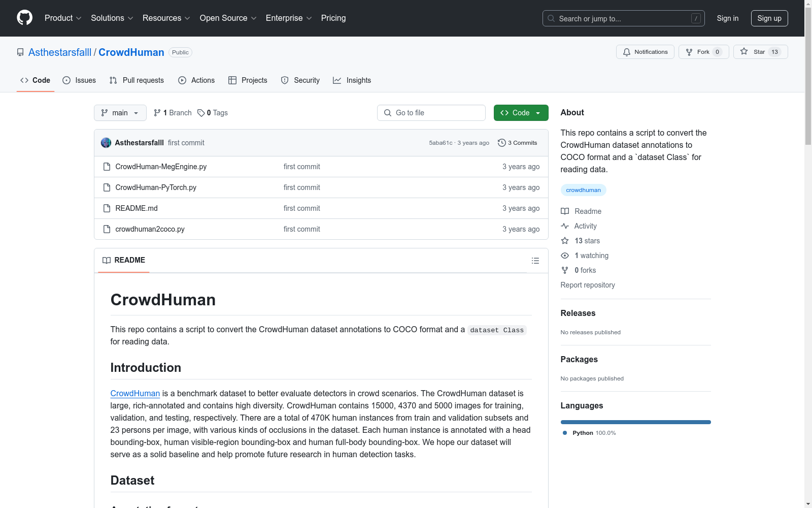Click the Pricing link
This screenshot has width=812, height=508.
[x=333, y=18]
